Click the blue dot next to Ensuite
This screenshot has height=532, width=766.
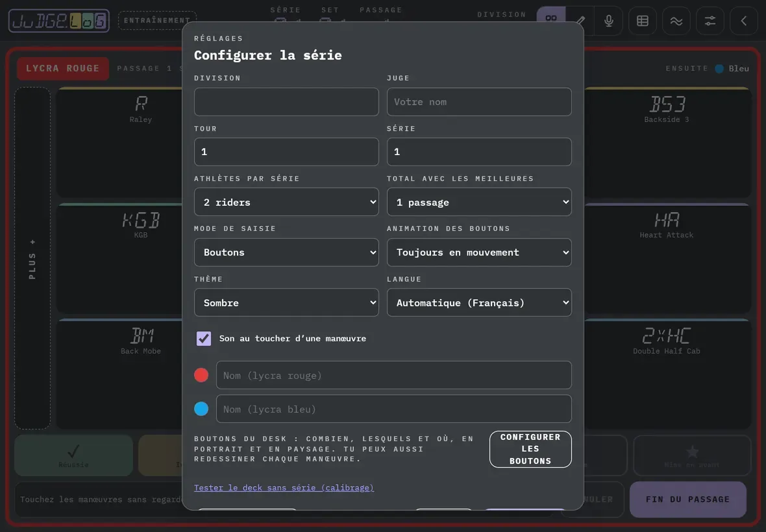tap(719, 68)
